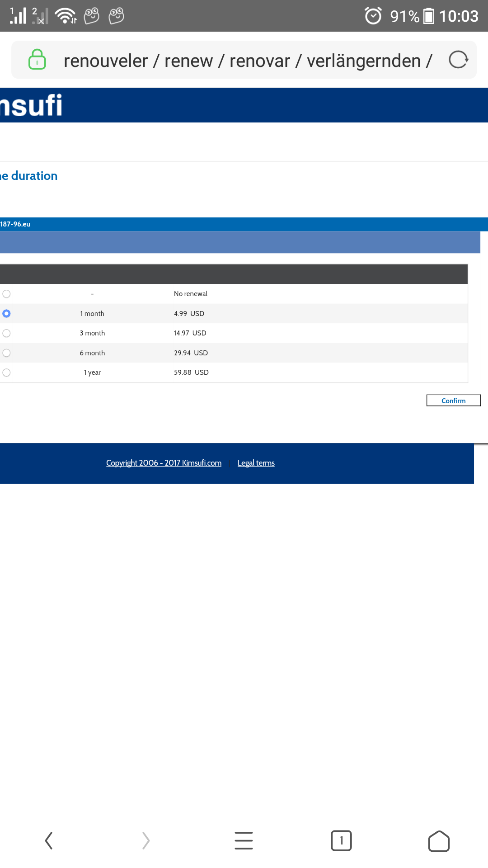Tap the Wi-Fi status icon
The height and width of the screenshot is (868, 488).
pos(66,15)
